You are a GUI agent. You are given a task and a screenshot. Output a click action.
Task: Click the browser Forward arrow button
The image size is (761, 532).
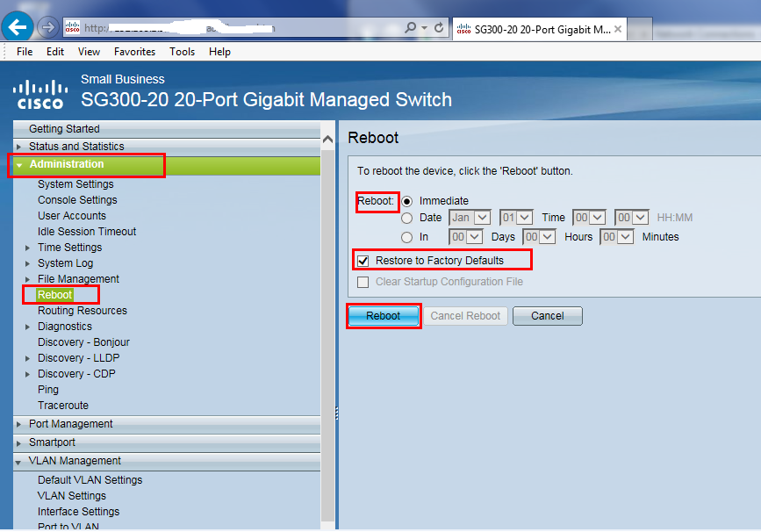point(47,27)
